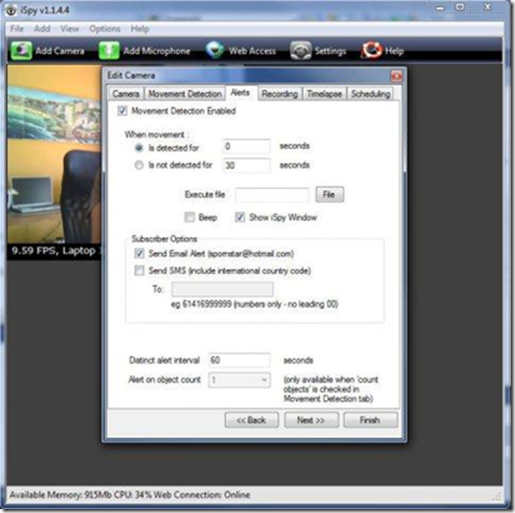Switch to the Camera tab

click(126, 94)
